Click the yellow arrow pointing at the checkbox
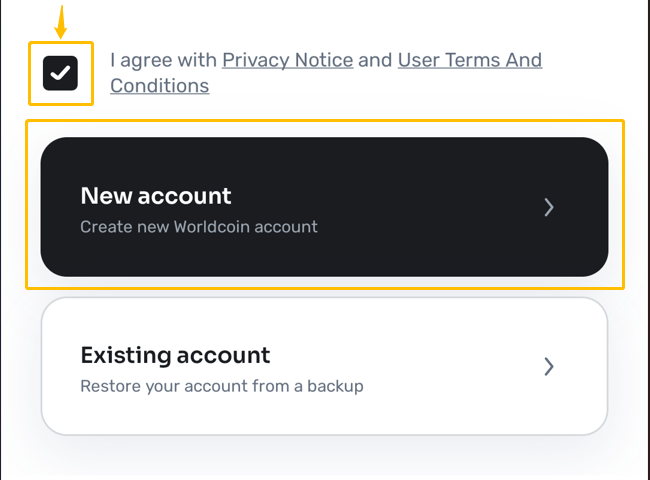The height and width of the screenshot is (480, 650). coord(61,22)
